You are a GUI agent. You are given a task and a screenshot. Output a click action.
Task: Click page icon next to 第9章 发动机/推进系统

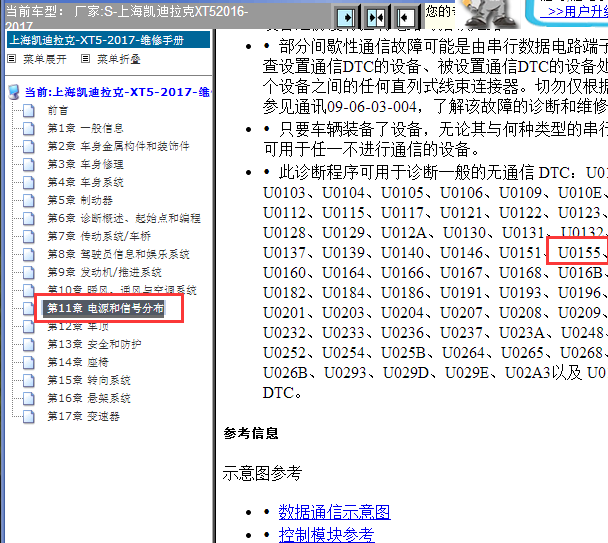[29, 272]
